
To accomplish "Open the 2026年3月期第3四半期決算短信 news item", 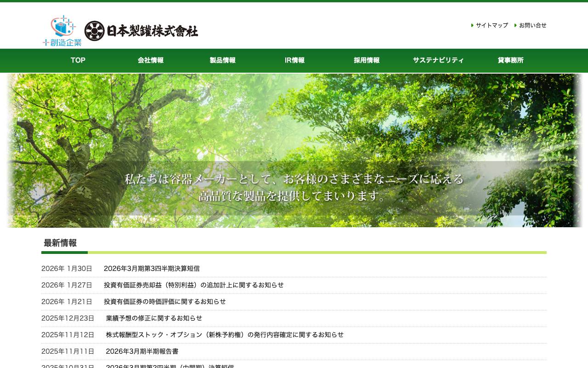I will (152, 268).
